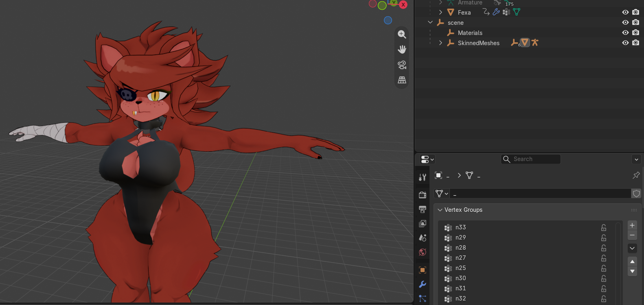This screenshot has width=644, height=305.
Task: Switch perspective/orthographic with the grid icon
Action: tap(402, 80)
